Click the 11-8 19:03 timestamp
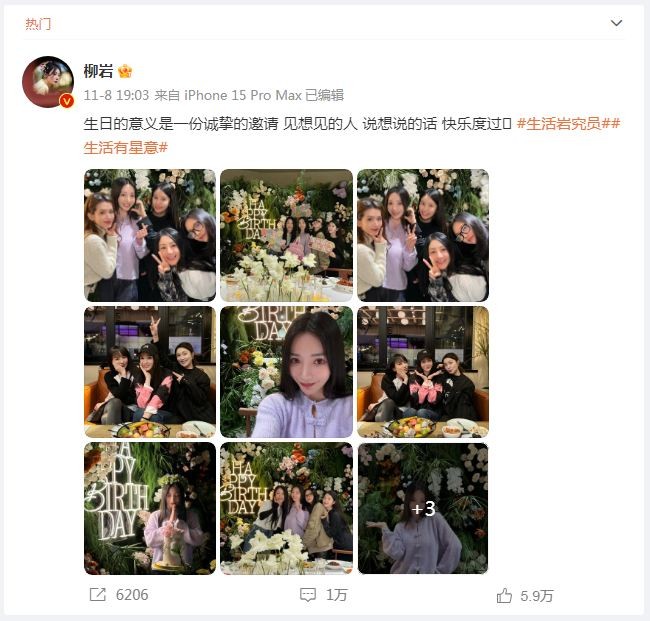The width and height of the screenshot is (650, 621). [x=116, y=95]
